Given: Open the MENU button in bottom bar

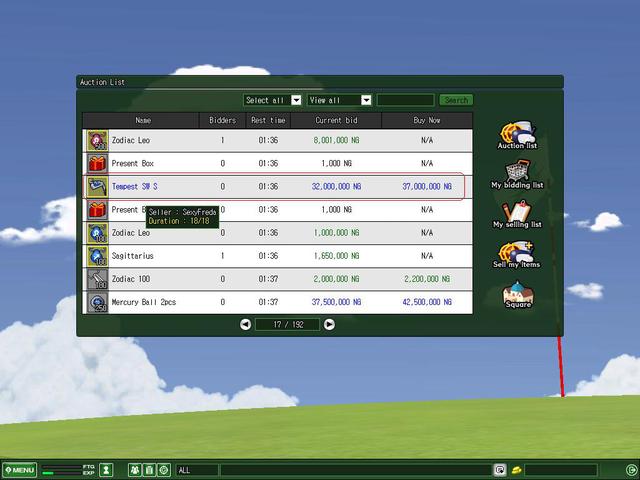Looking at the screenshot, I should pos(19,470).
